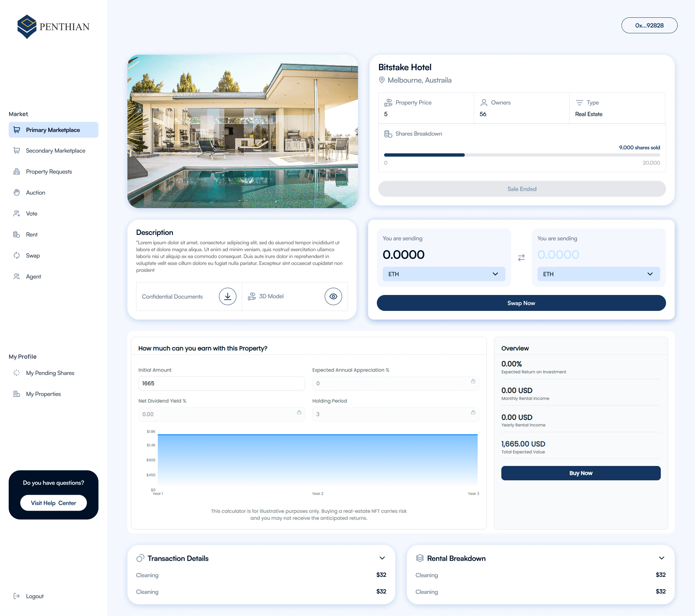Click the Penthian logo
695x616 pixels.
[53, 26]
